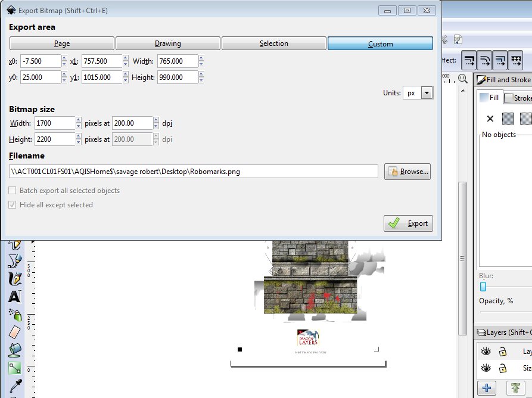Image resolution: width=532 pixels, height=398 pixels.
Task: Click the Blur slider handle
Action: [483, 287]
